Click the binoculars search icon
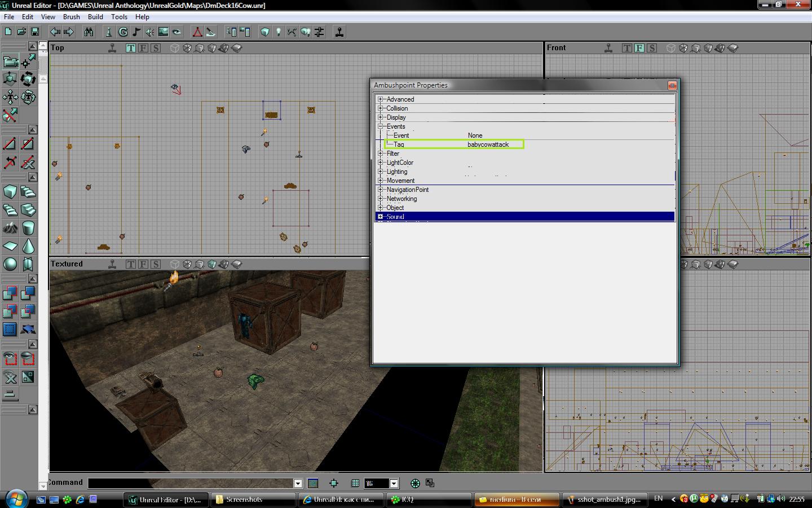The width and height of the screenshot is (812, 508). pos(89,32)
